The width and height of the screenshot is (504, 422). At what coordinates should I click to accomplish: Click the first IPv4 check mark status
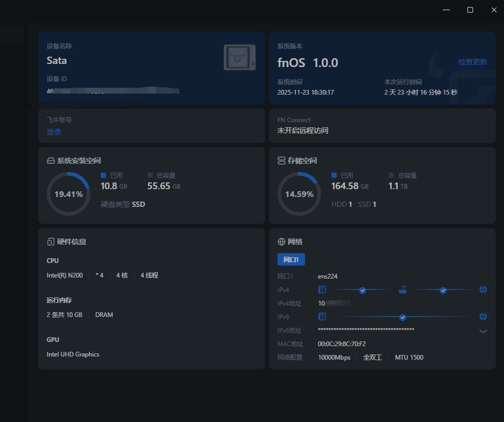tap(363, 290)
